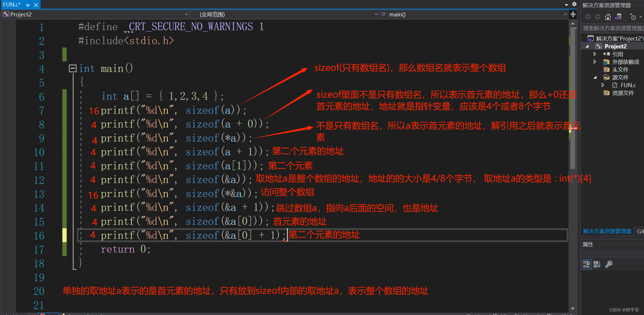Pin the FUN.c* editor tab
Screen dimensions: 644x315
27,5
